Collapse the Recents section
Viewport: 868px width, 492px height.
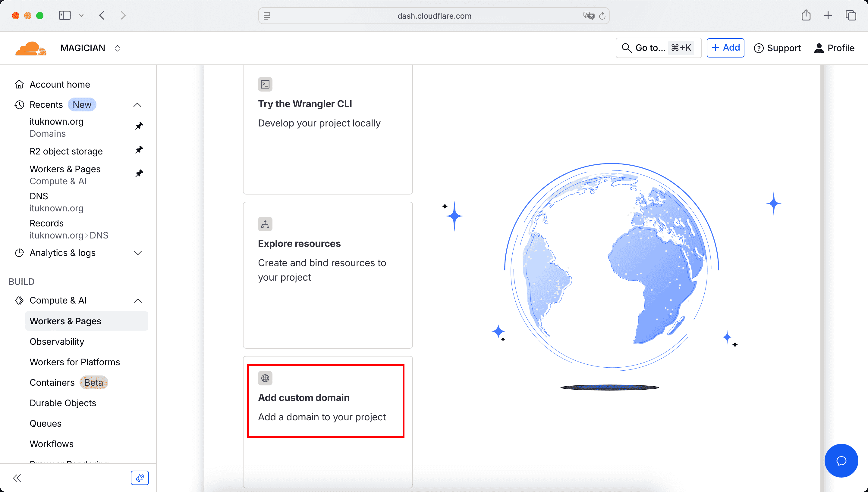[137, 105]
